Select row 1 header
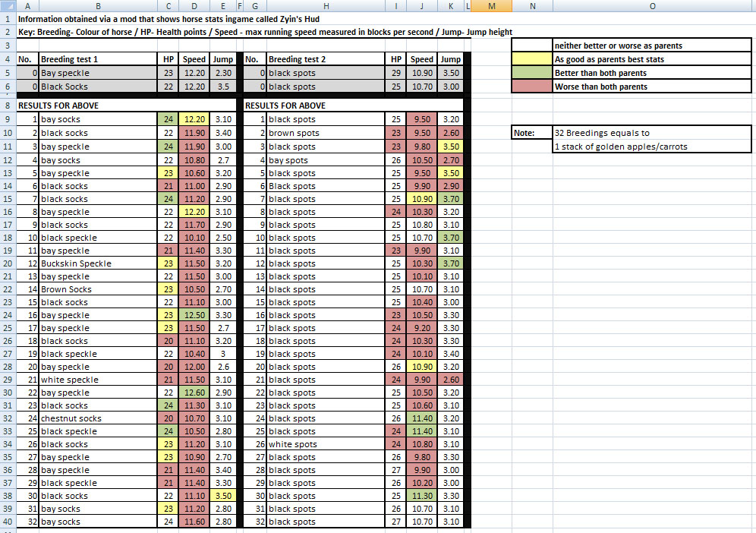Viewport: 756px width, 533px height. [8, 19]
